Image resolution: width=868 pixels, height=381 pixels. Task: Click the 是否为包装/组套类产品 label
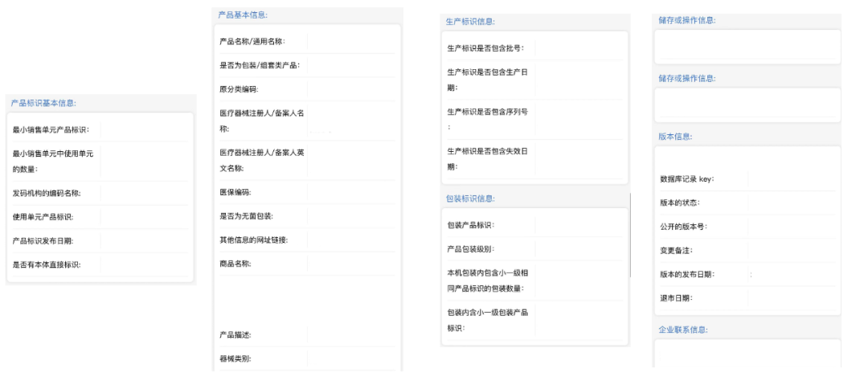click(x=260, y=65)
